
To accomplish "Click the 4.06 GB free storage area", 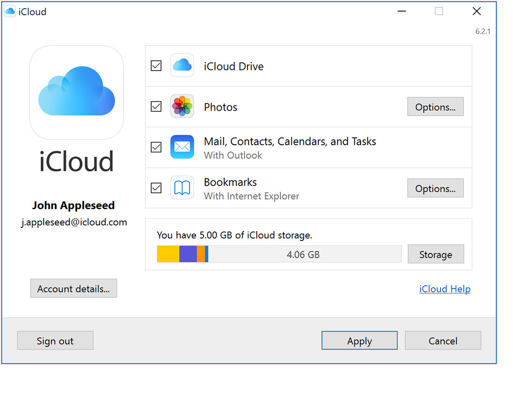I will [305, 254].
